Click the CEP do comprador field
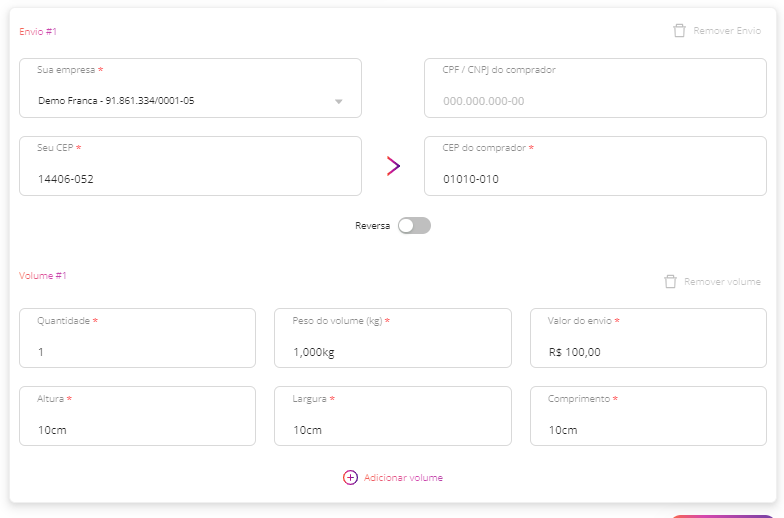The image size is (784, 518). point(595,166)
